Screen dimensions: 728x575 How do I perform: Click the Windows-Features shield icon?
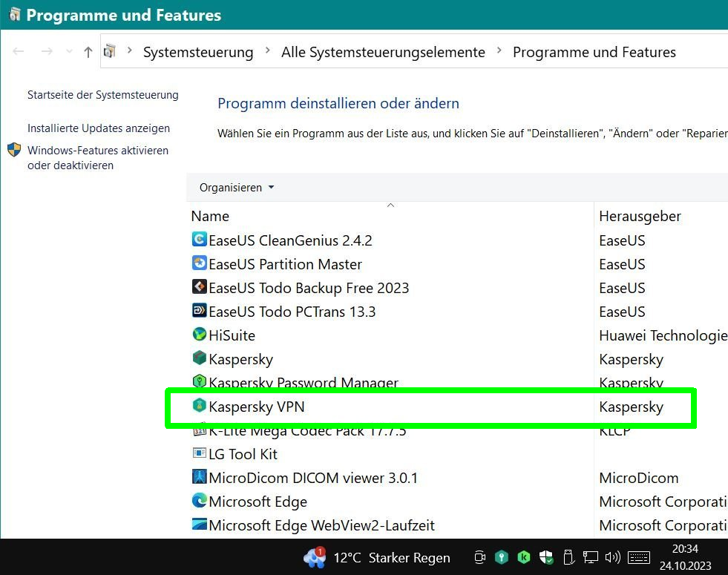click(x=14, y=150)
